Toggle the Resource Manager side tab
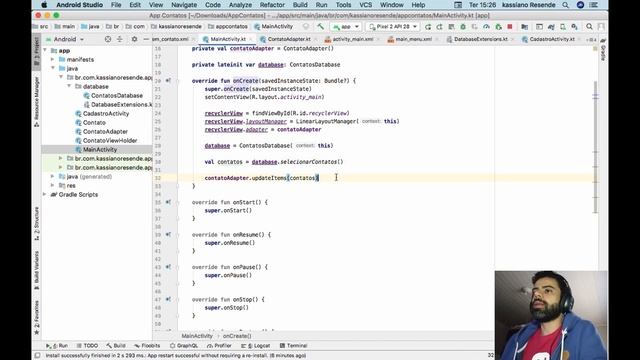The width and height of the screenshot is (640, 360). [36, 102]
